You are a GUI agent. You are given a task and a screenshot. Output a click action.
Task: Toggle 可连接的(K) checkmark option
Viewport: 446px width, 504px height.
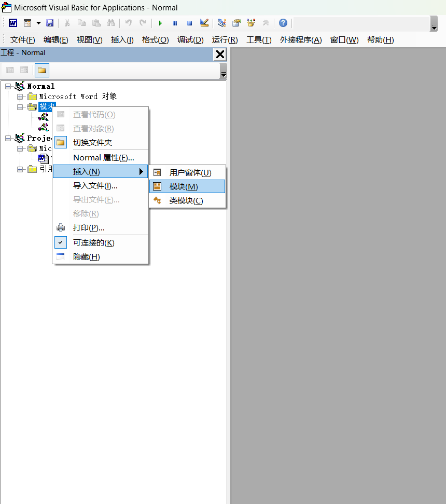pos(100,243)
